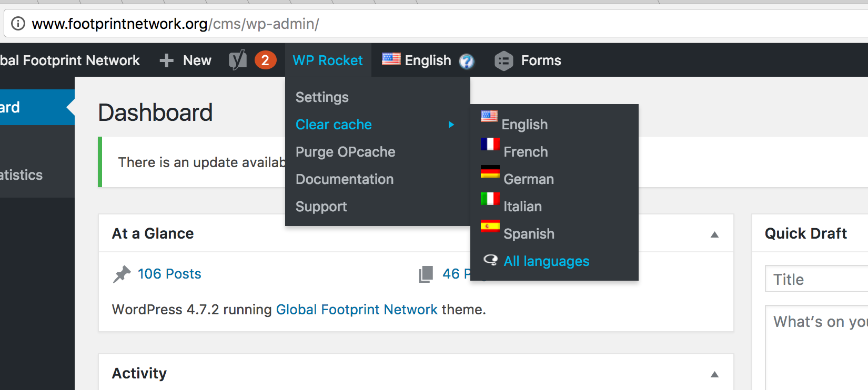The image size is (868, 390).
Task: Click the site info icon in address bar
Action: pyautogui.click(x=18, y=24)
